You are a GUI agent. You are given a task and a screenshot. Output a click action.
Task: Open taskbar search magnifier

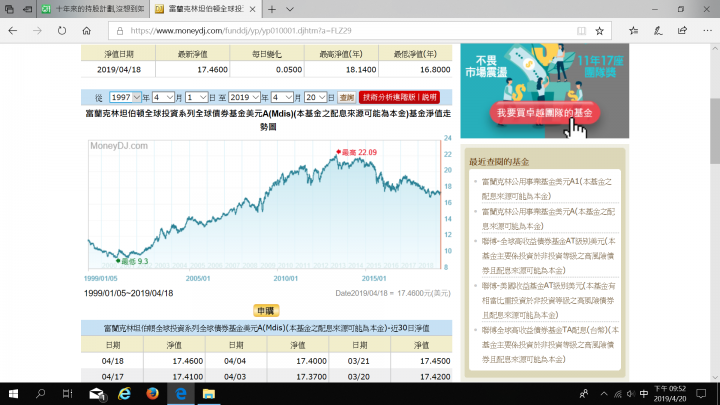click(40, 394)
